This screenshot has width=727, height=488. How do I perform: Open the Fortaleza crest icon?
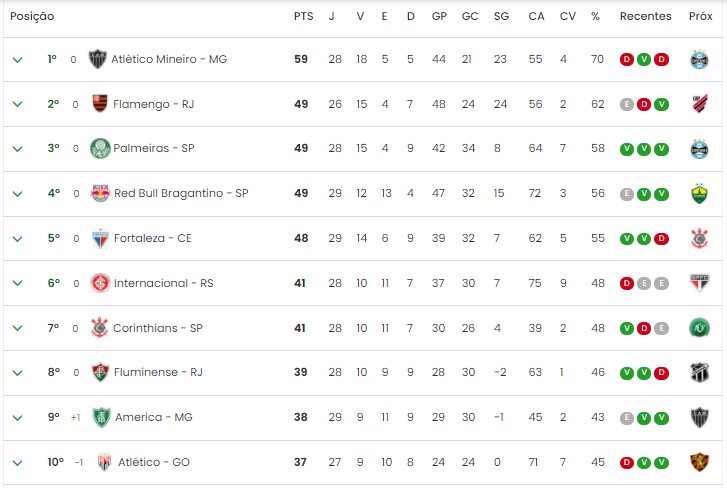pos(100,238)
